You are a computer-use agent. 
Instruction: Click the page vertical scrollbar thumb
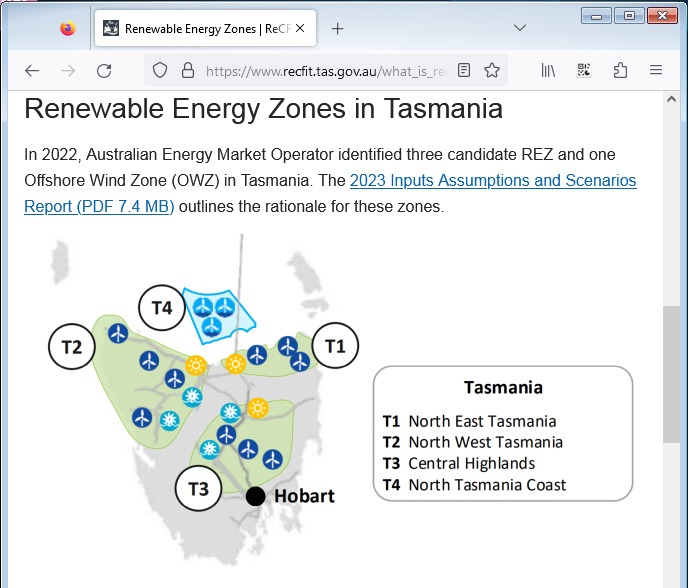671,374
